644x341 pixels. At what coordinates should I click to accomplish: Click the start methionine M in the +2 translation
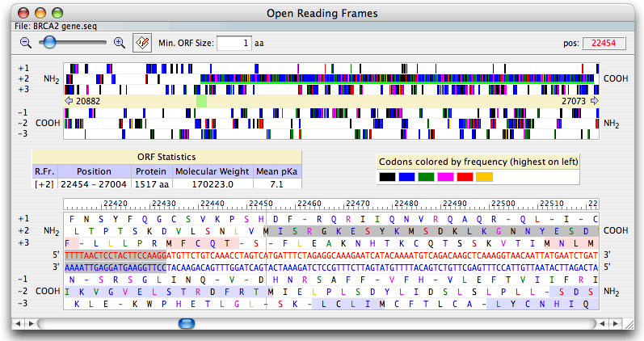pyautogui.click(x=266, y=231)
